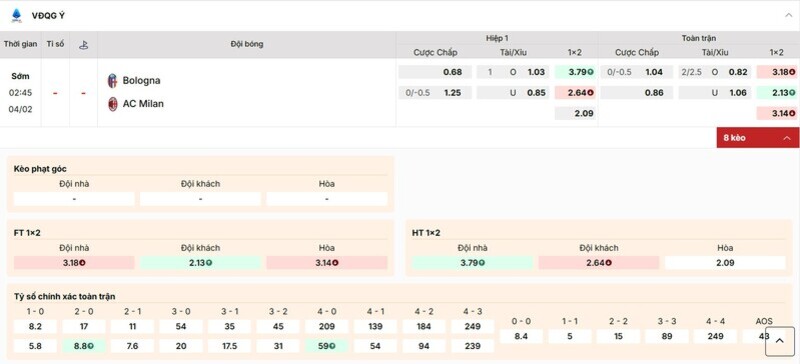
Task: Pick correct score 3-0 away odds 20
Action: [x=181, y=346]
